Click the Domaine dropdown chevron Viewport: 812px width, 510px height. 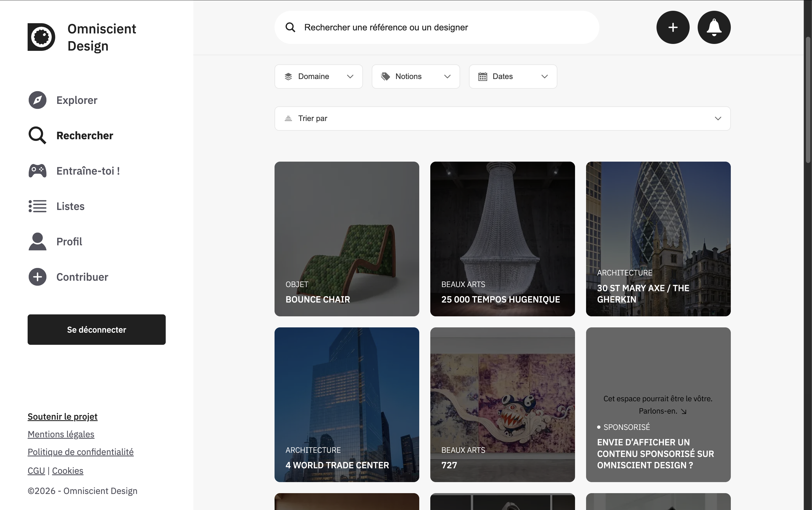[x=350, y=77]
